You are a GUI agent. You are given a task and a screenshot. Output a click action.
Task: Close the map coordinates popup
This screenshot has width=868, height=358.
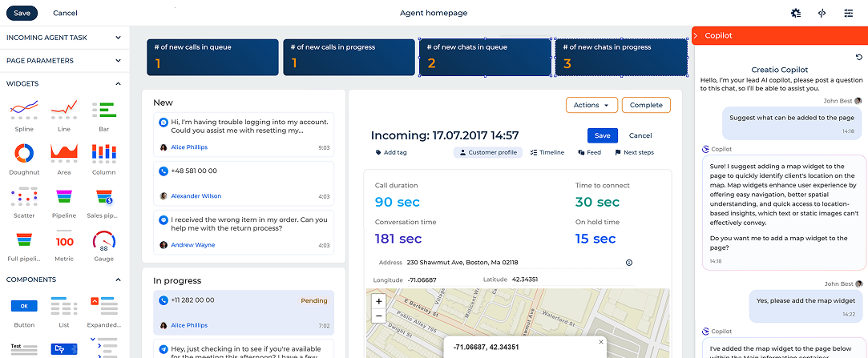click(601, 342)
